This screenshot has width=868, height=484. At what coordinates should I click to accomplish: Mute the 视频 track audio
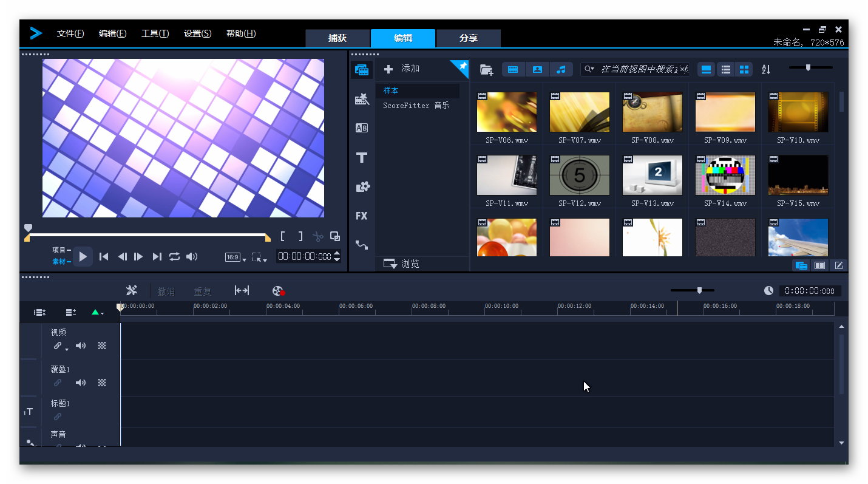(80, 346)
